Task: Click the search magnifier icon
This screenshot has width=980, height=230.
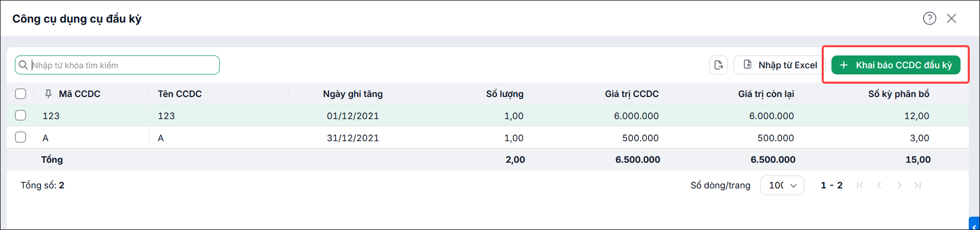Action: tap(23, 65)
